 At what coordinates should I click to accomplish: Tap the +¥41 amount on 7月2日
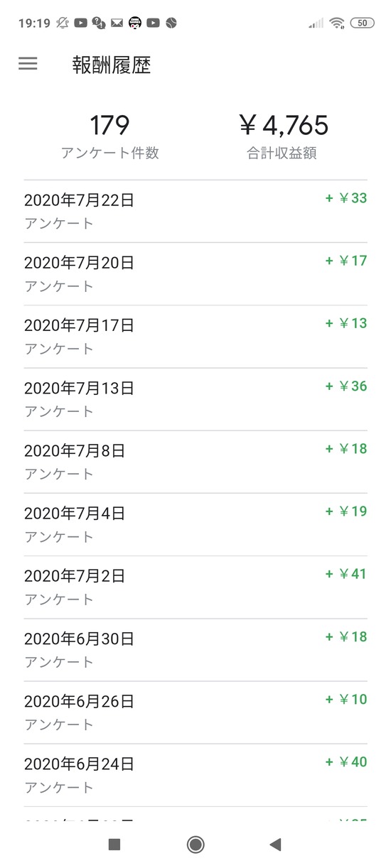coord(346,574)
